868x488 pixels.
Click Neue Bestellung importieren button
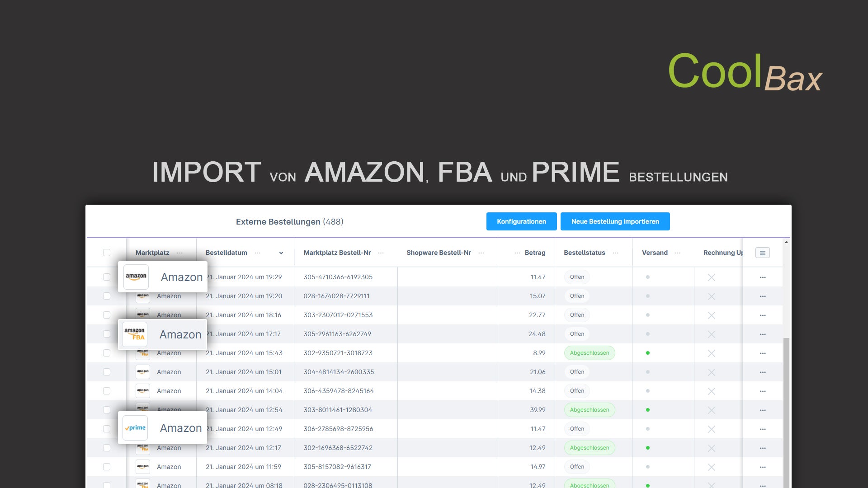click(615, 221)
